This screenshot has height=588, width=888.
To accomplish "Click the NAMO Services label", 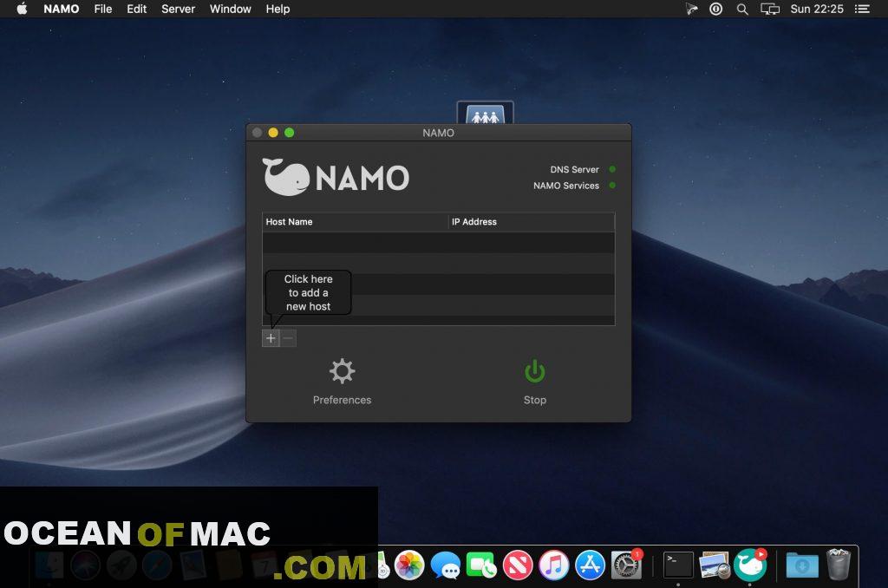I will point(565,186).
